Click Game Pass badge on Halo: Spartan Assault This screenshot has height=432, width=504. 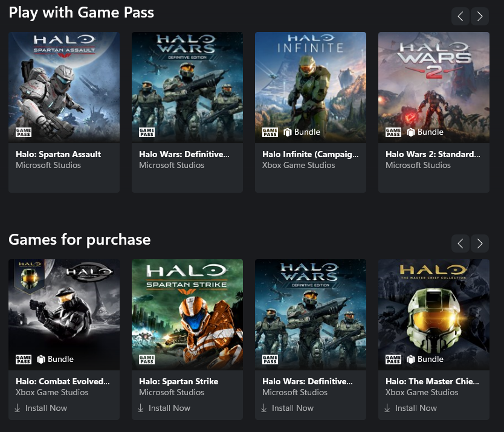[x=24, y=132]
